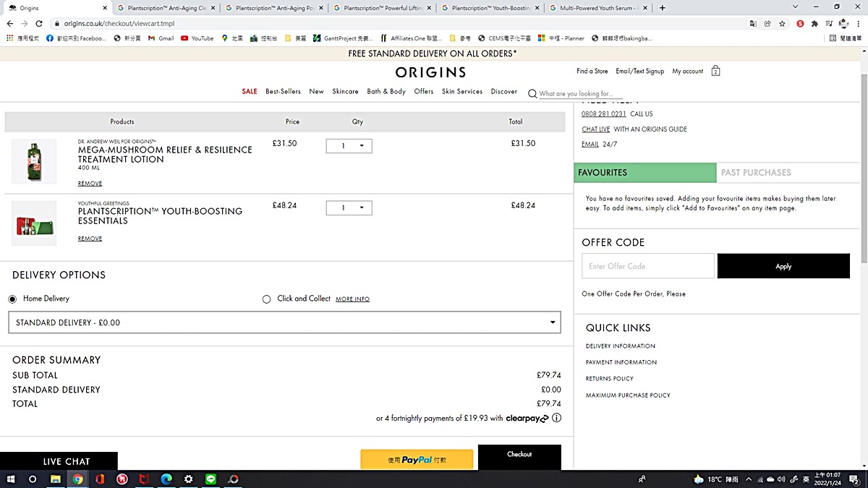
Task: Open Email/Text Signup link
Action: pyautogui.click(x=639, y=72)
